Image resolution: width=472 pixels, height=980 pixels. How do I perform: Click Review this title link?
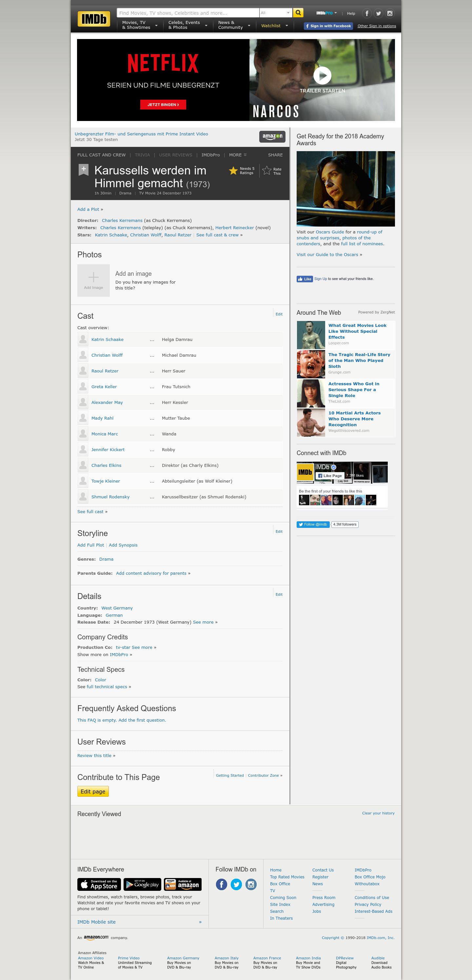point(94,755)
